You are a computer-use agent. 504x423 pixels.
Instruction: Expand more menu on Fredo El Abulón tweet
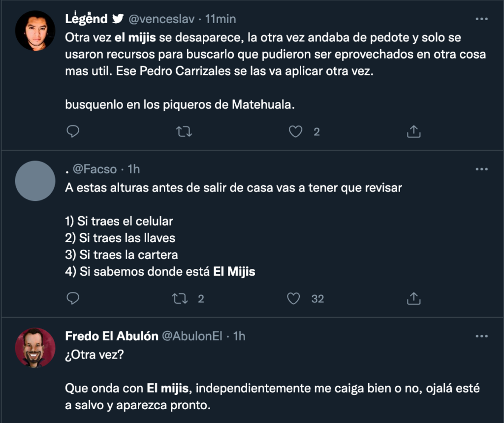click(x=481, y=336)
